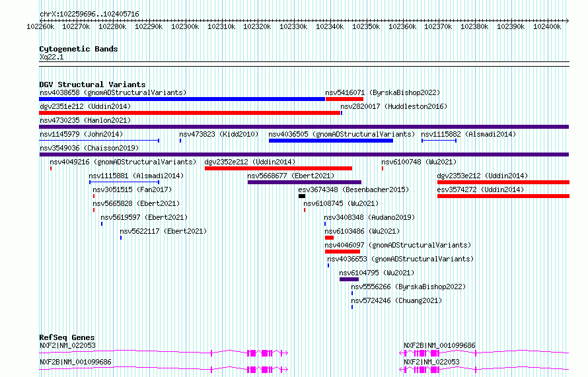This screenshot has height=377, width=588.
Task: Open the nsv473823 Kidd2010 variant label
Action: (x=219, y=134)
